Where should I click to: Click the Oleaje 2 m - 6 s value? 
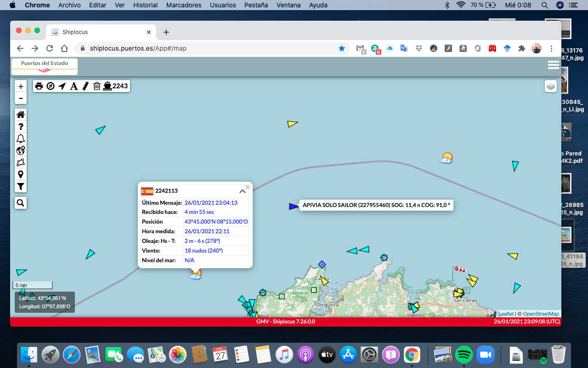pyautogui.click(x=202, y=241)
